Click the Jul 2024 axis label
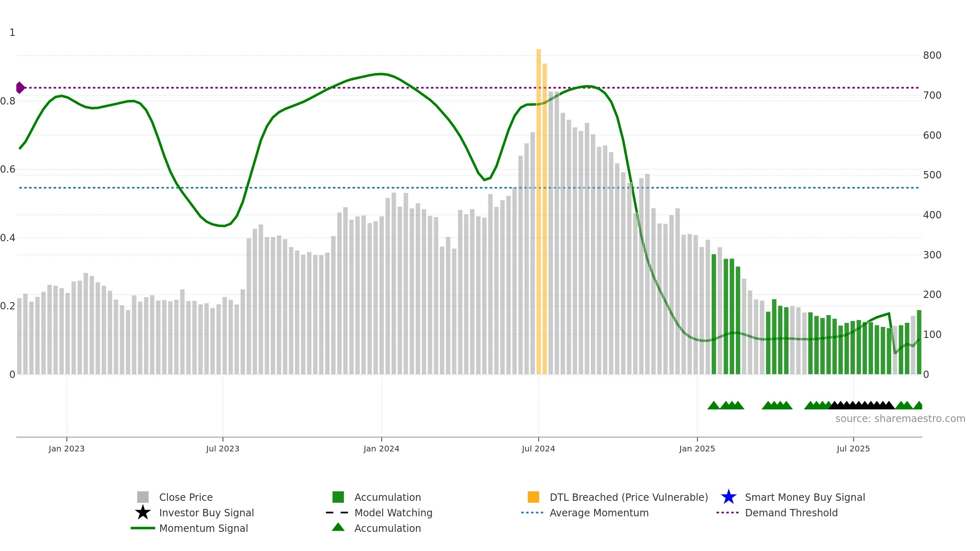This screenshot has width=980, height=551. tap(538, 449)
